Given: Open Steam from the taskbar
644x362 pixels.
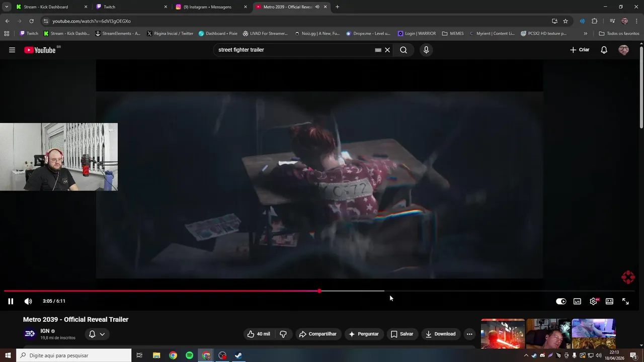Looking at the screenshot, I should (x=238, y=355).
